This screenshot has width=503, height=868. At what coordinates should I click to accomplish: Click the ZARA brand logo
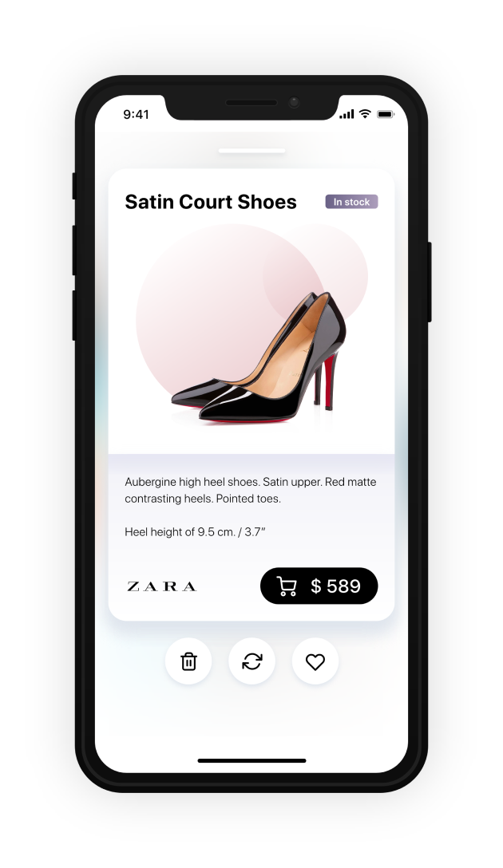pos(162,586)
